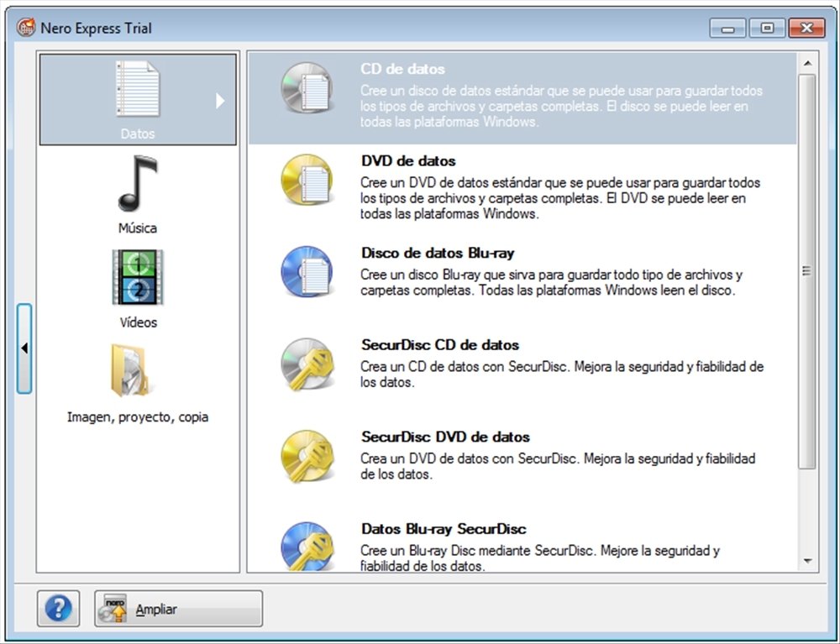The height and width of the screenshot is (644, 840).
Task: Click the blue Disco de datos Blu-ray icon
Action: pos(307,271)
